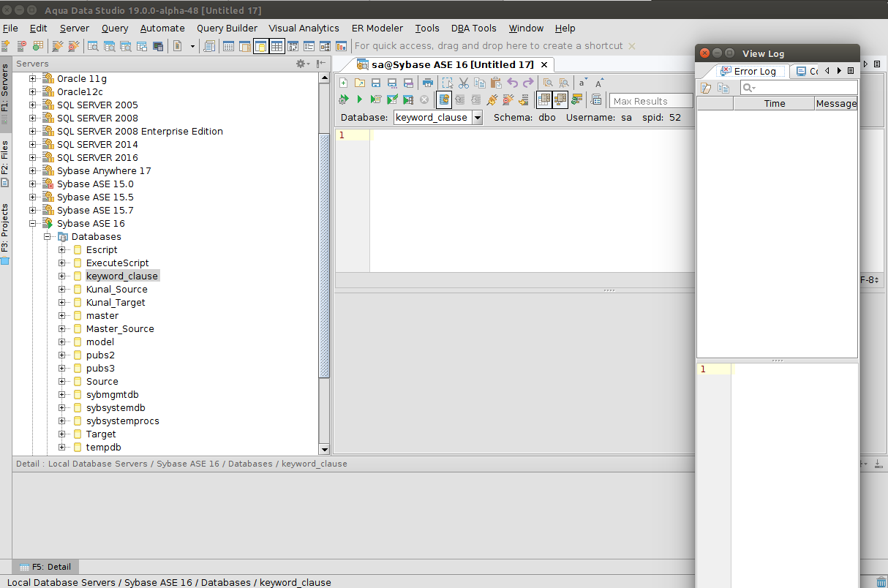Click the Servers panel gear settings icon
888x588 pixels.
(x=302, y=64)
